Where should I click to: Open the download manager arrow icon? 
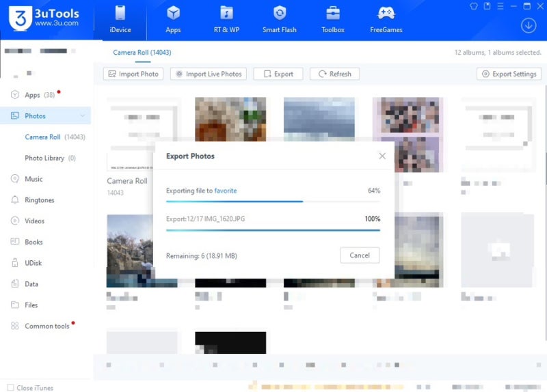[x=529, y=26]
